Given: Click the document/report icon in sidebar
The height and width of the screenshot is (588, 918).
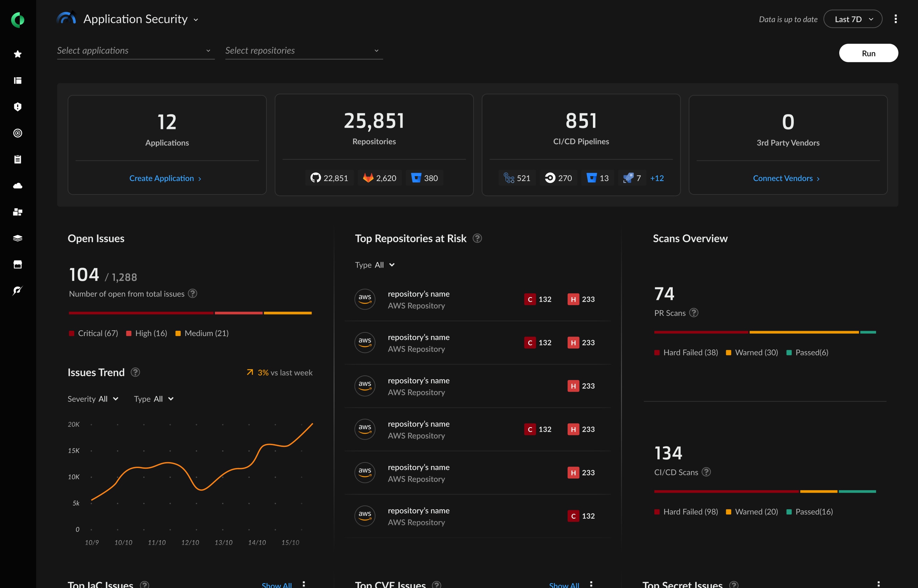Looking at the screenshot, I should click(18, 158).
